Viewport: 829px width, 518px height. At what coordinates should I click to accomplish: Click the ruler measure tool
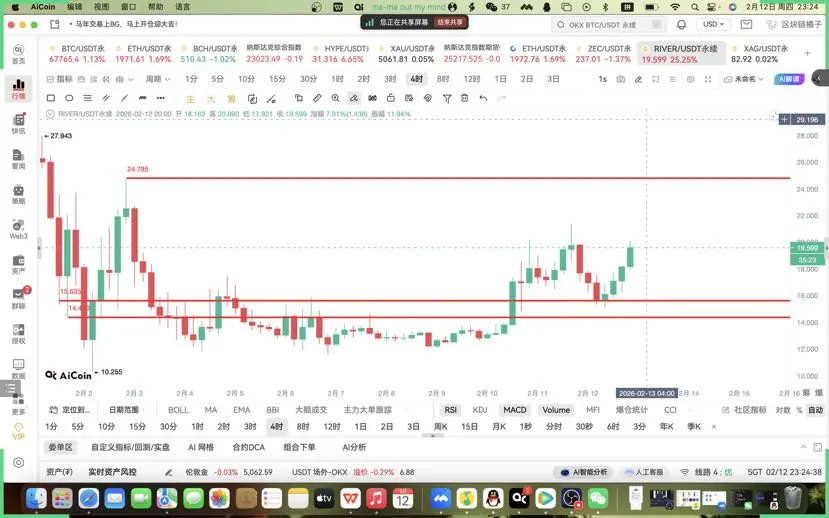317,98
